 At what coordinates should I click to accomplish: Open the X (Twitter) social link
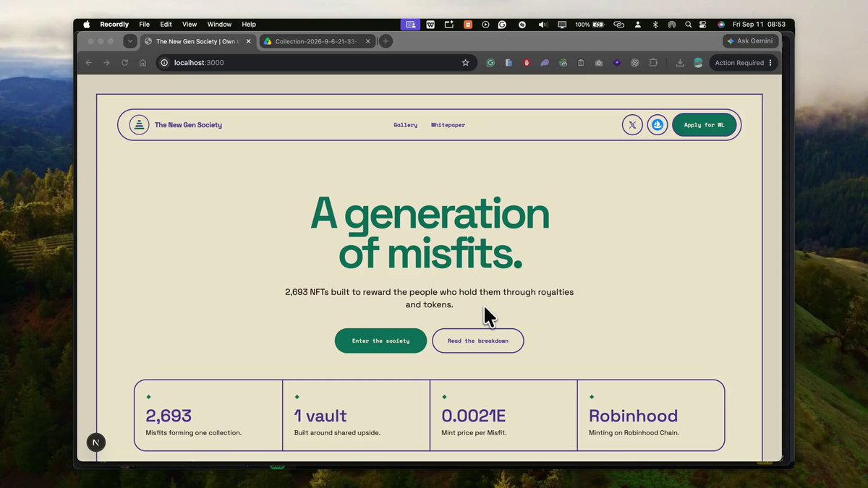632,125
